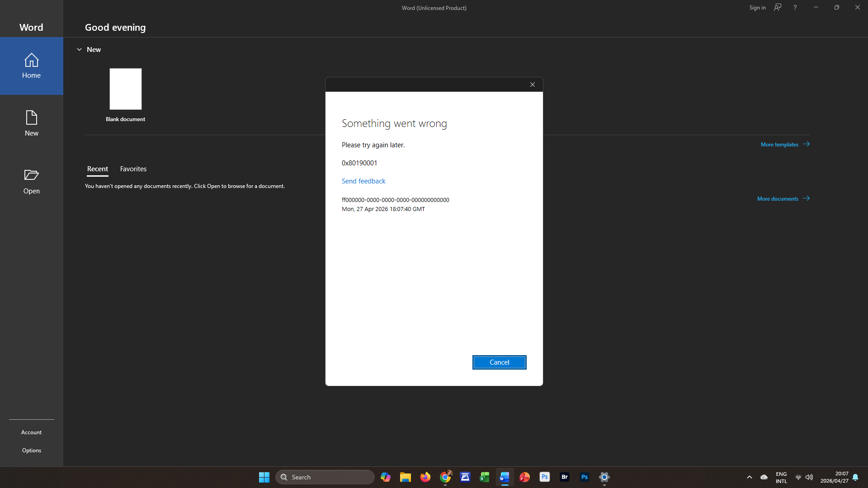Image resolution: width=868 pixels, height=488 pixels.
Task: Open the white Ps app in taskbar
Action: tap(545, 477)
